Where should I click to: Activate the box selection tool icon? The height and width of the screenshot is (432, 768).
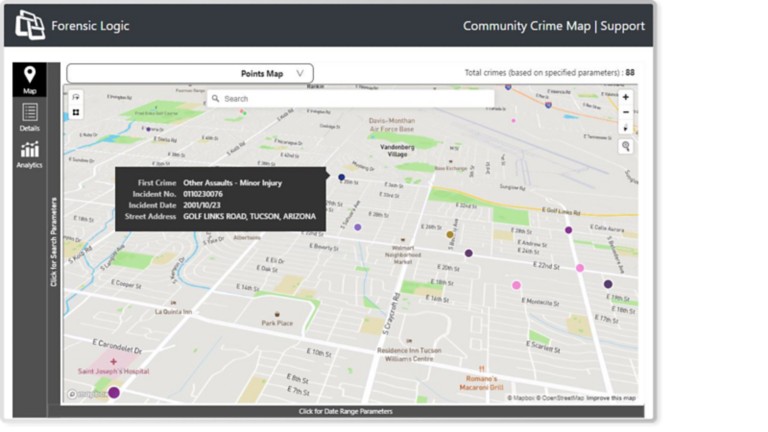pyautogui.click(x=76, y=112)
